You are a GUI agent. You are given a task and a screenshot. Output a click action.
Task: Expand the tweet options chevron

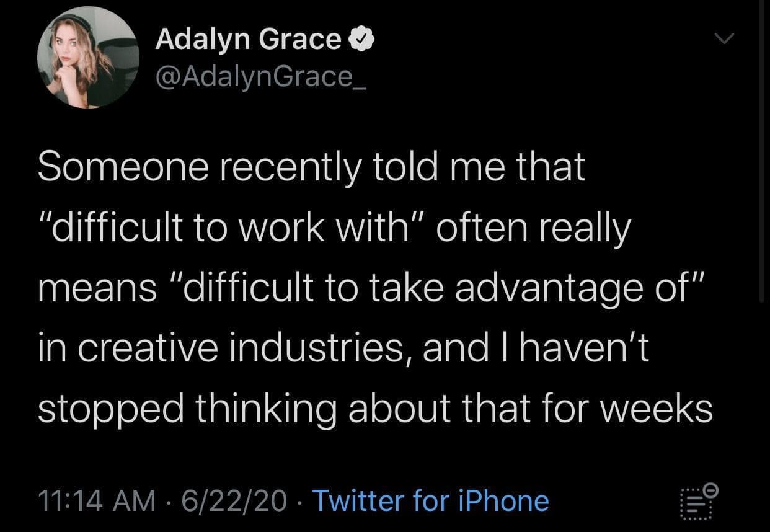tap(723, 39)
